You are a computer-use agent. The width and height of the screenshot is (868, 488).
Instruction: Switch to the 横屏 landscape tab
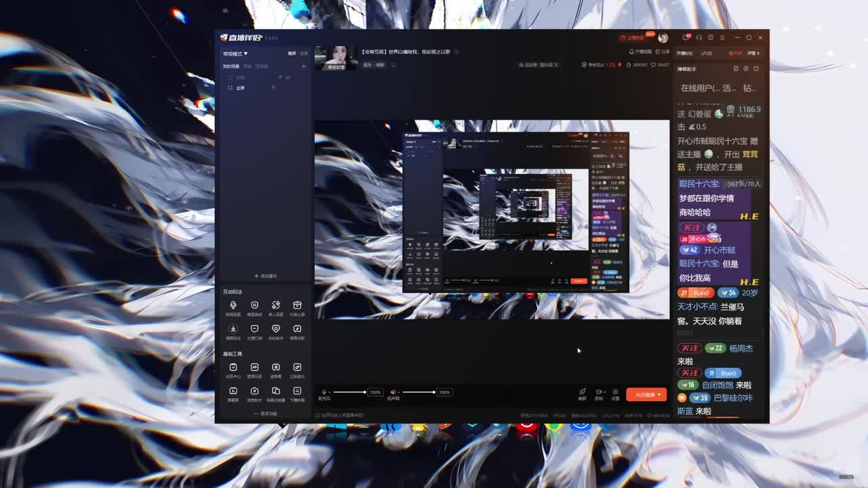tap(292, 54)
